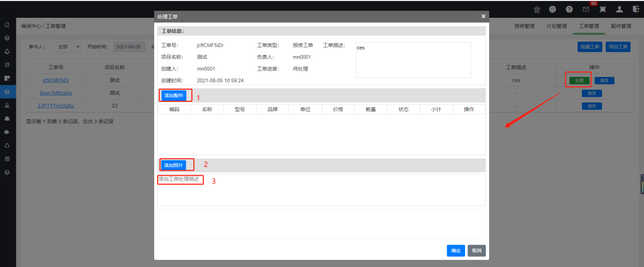Switch to 工单管理 tab
Viewport: 644px width, 267px height.
pyautogui.click(x=588, y=26)
